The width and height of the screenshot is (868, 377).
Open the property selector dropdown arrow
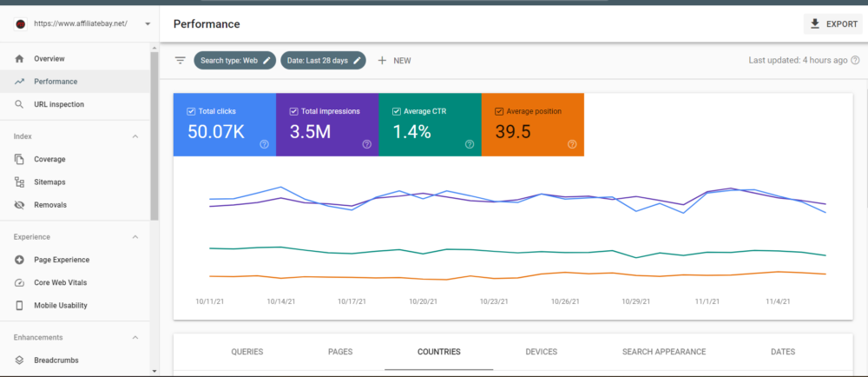[x=148, y=24]
